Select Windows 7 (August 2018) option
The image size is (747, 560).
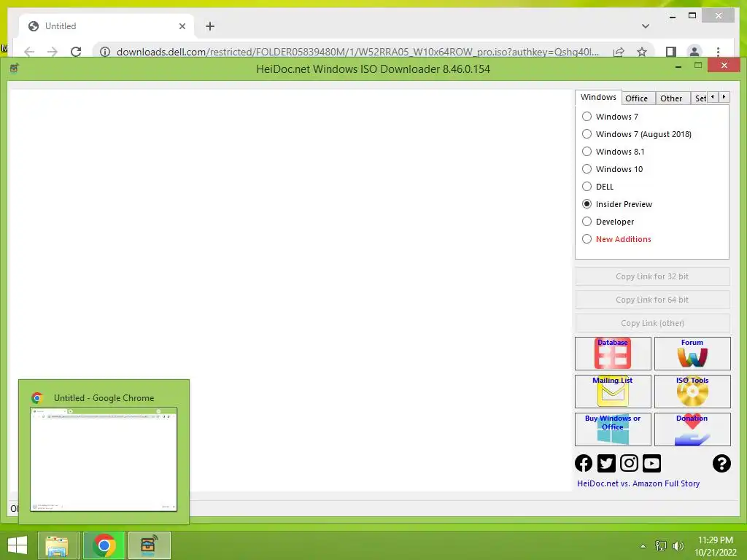point(637,134)
